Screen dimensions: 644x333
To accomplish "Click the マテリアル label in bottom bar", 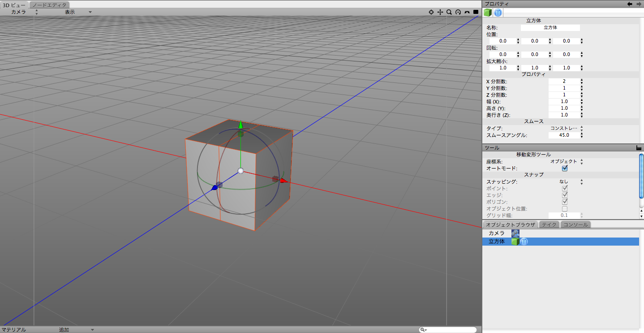I will pos(13,329).
